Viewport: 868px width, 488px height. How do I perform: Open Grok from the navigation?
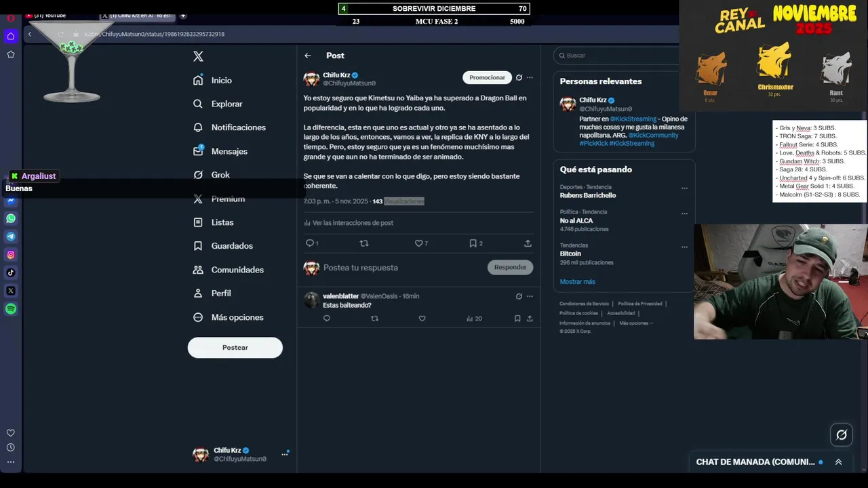(212, 175)
